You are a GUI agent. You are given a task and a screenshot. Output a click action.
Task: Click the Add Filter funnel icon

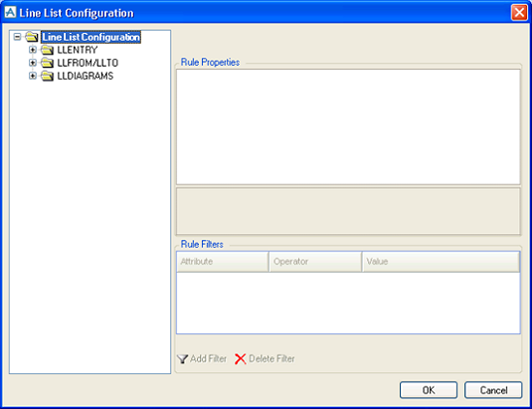[183, 359]
